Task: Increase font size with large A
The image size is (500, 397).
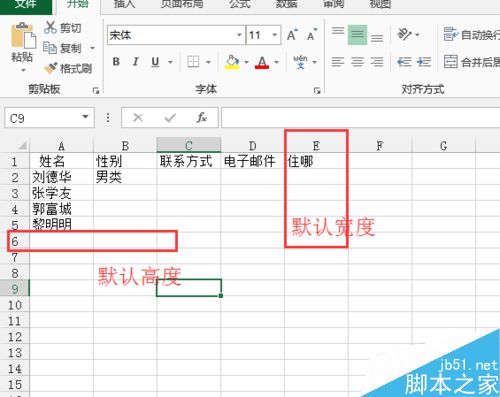Action: (292, 35)
